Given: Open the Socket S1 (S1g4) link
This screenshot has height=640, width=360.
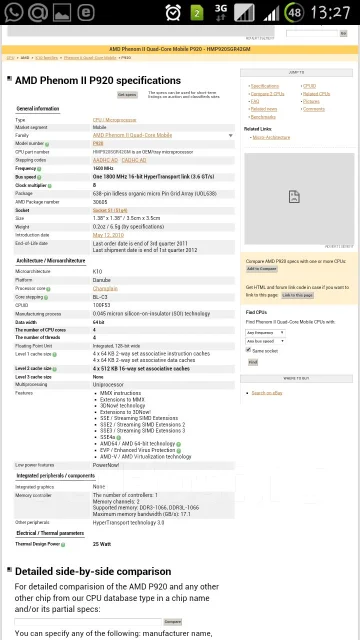Looking at the screenshot, I should [x=110, y=211].
